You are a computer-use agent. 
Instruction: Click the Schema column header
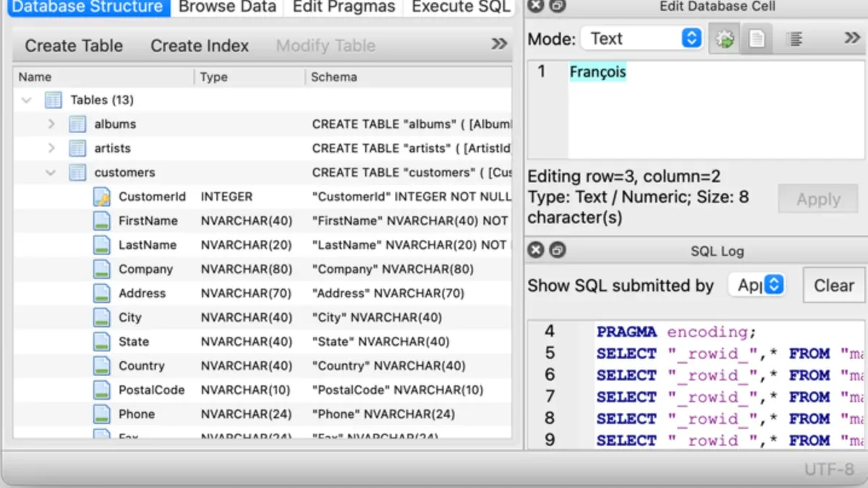click(x=409, y=77)
